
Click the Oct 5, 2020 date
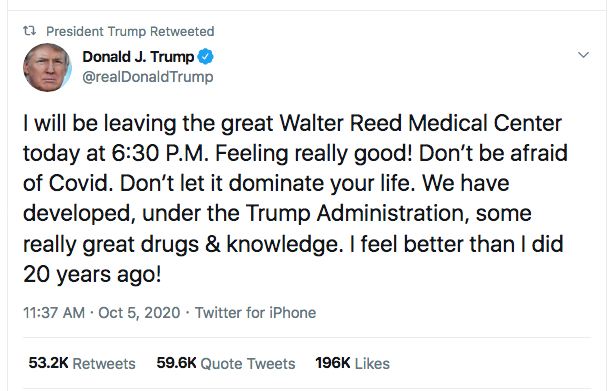click(139, 313)
